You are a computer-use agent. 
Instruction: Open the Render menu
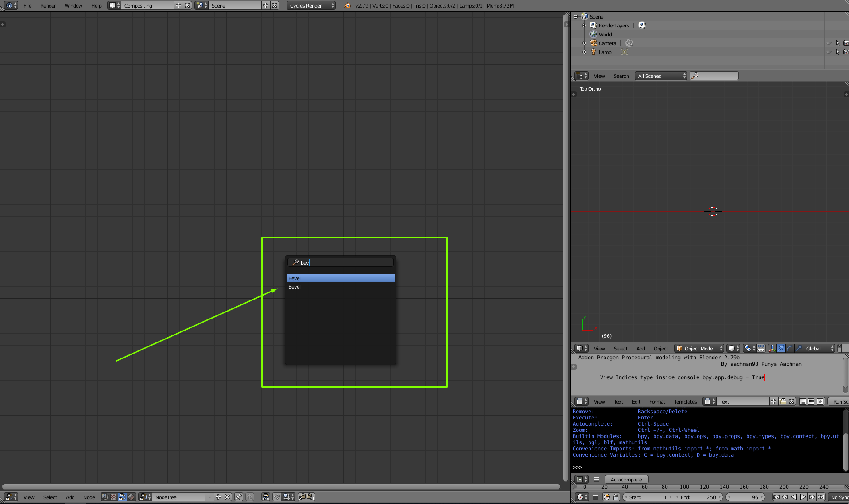tap(48, 6)
